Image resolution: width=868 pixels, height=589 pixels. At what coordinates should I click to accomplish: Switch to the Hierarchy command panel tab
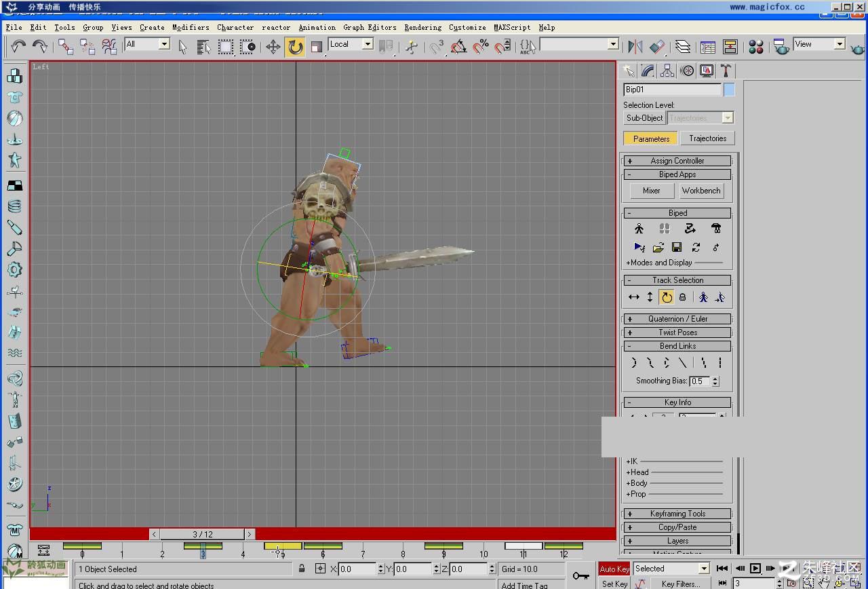pos(667,71)
